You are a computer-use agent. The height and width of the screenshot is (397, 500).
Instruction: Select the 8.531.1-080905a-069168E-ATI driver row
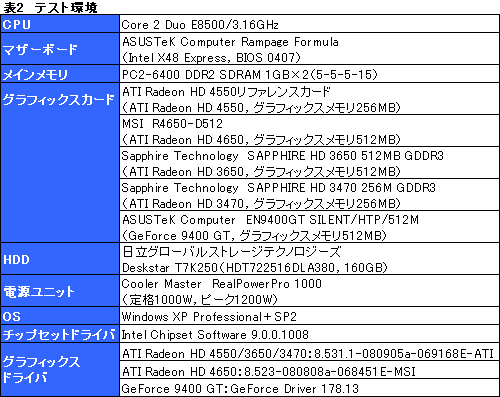click(x=309, y=353)
